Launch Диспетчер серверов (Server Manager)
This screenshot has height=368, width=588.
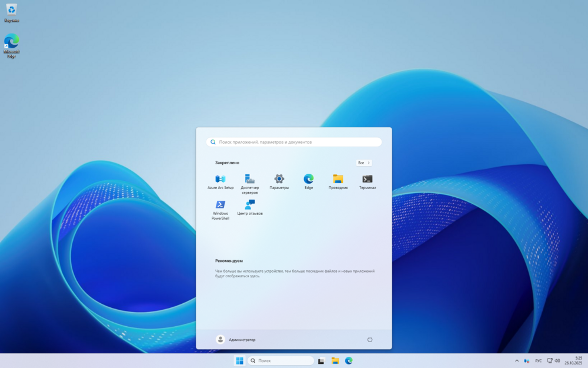(250, 179)
